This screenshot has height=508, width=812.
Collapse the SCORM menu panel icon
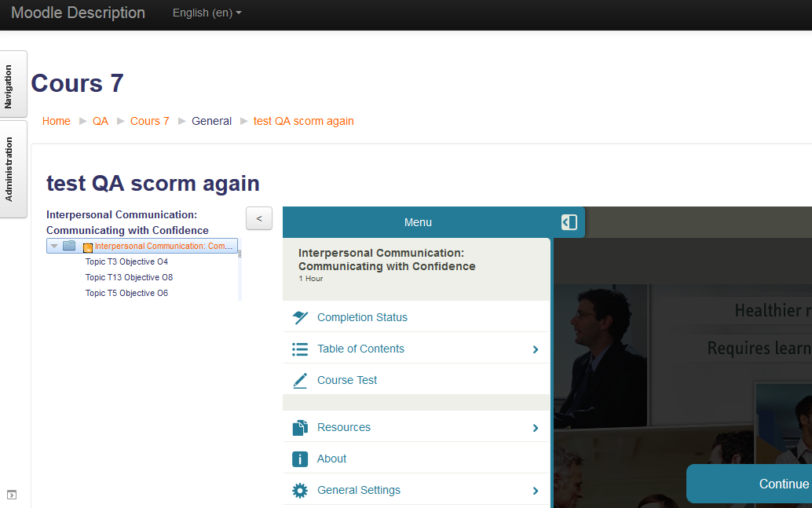(x=569, y=222)
